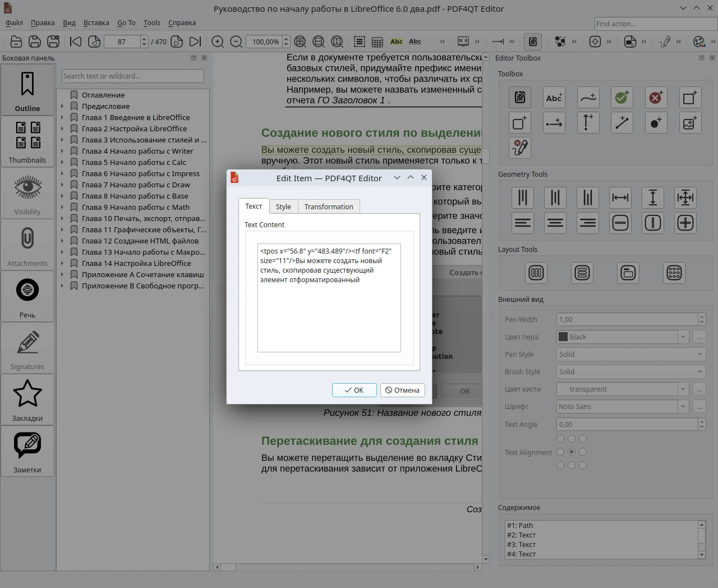Viewport: 718px width, 588px height.
Task: Switch to the Style tab
Action: (x=283, y=207)
